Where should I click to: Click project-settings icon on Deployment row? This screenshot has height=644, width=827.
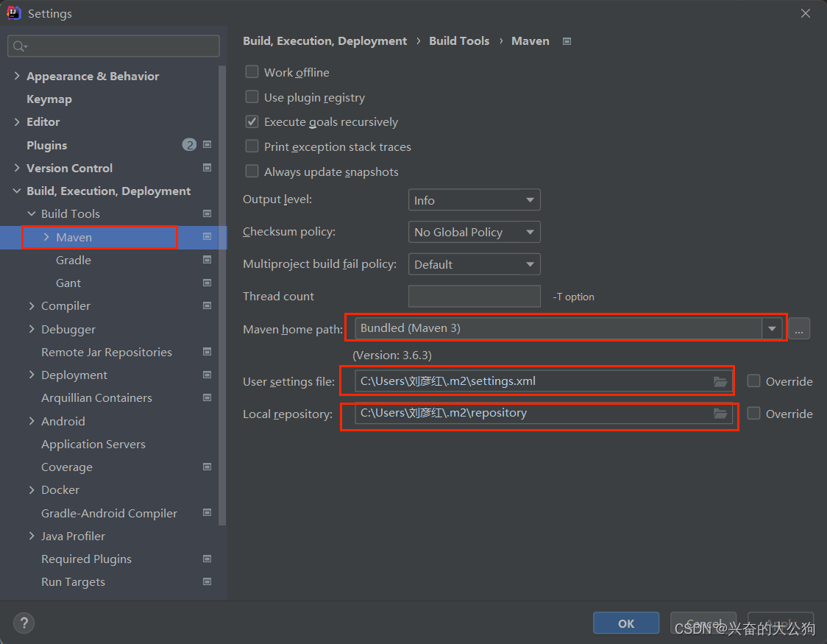pos(207,375)
